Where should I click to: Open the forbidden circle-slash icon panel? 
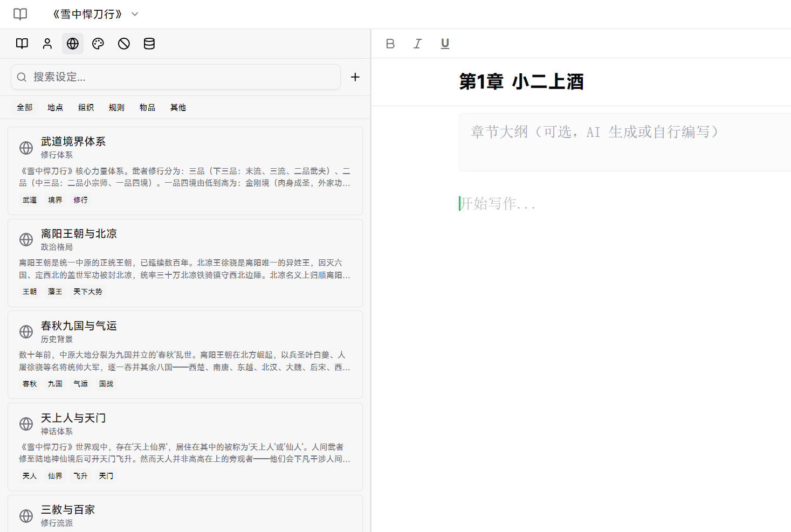(124, 44)
